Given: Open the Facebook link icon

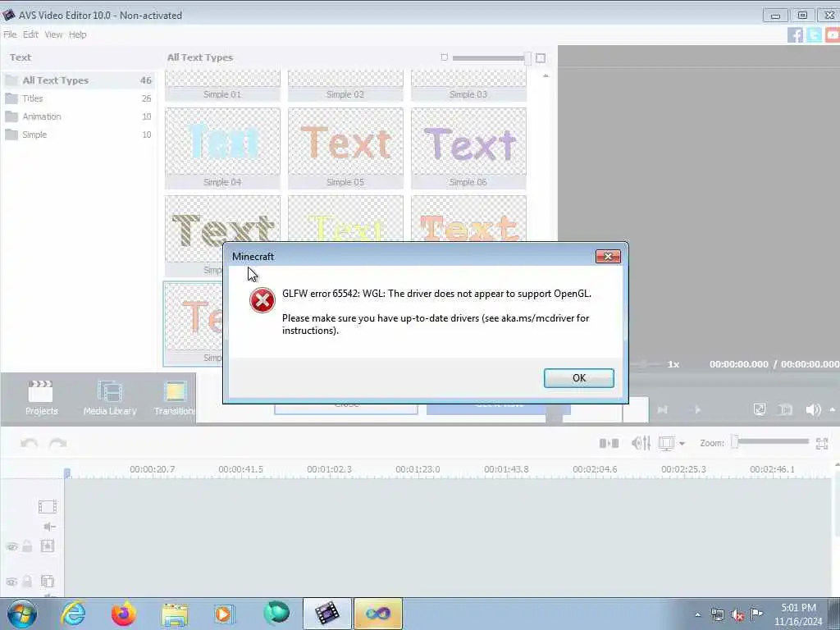Looking at the screenshot, I should click(x=795, y=34).
